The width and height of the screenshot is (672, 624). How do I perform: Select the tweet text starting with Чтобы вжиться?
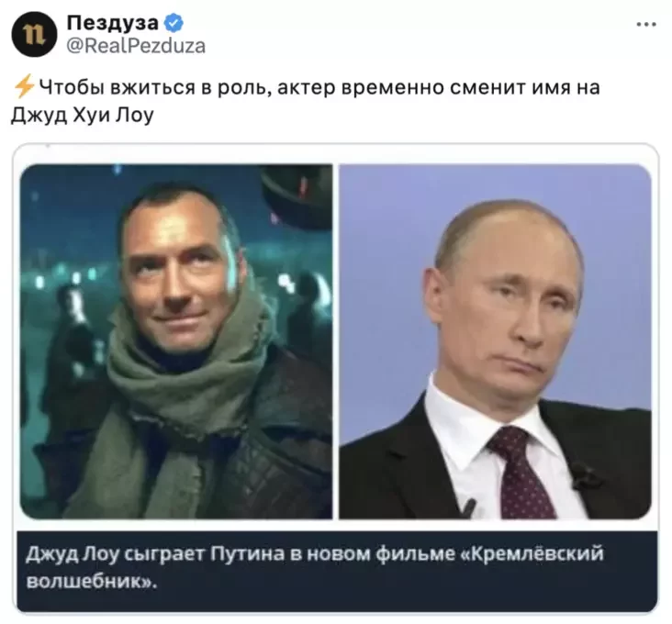[305, 101]
